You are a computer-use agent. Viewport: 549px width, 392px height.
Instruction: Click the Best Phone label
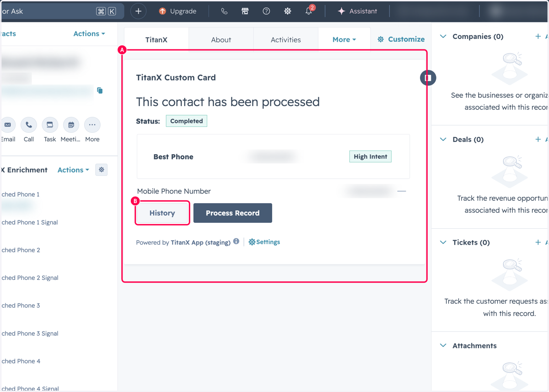[173, 157]
